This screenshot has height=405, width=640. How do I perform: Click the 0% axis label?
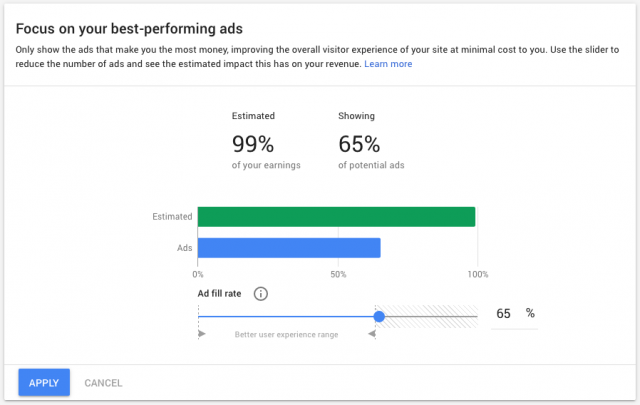(x=198, y=274)
